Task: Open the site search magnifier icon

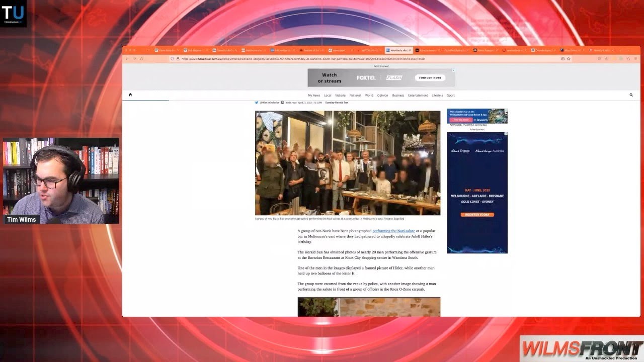Action: pos(631,95)
